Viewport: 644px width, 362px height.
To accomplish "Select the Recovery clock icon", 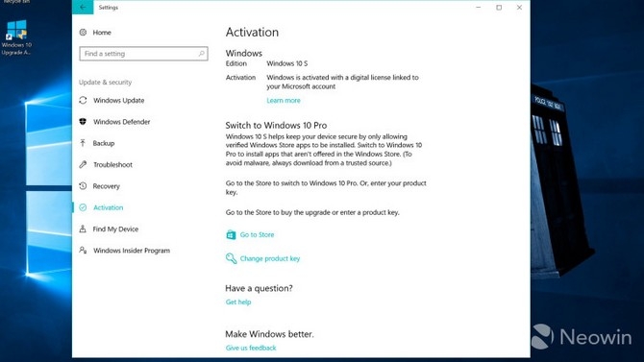I will point(83,186).
